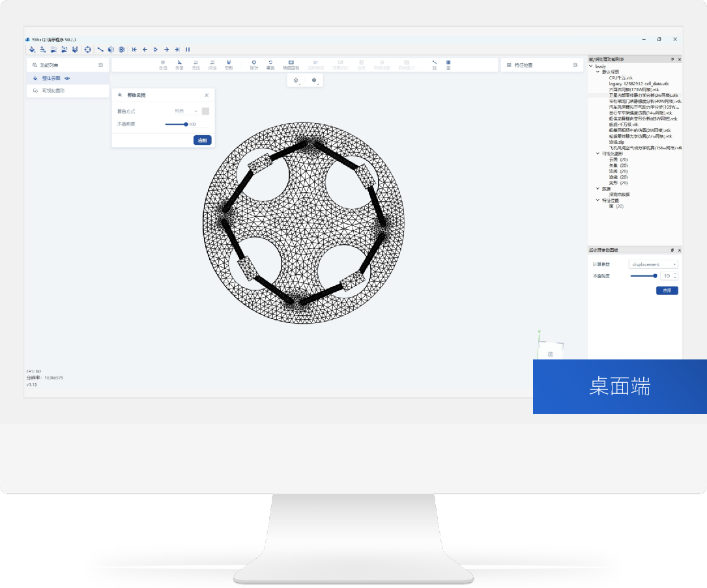
Task: Click the 云图 icon in the ribbon toolbar
Action: pos(163,64)
